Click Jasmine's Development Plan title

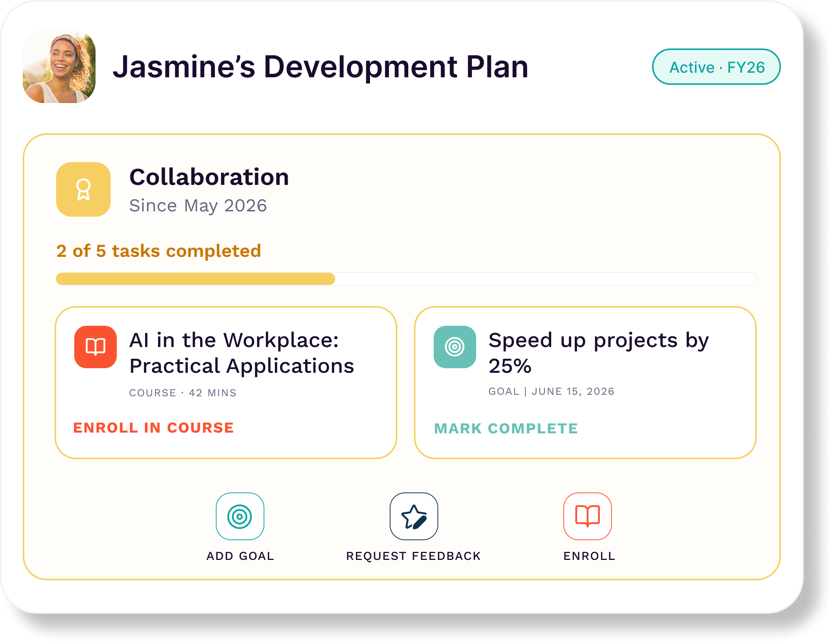[321, 67]
